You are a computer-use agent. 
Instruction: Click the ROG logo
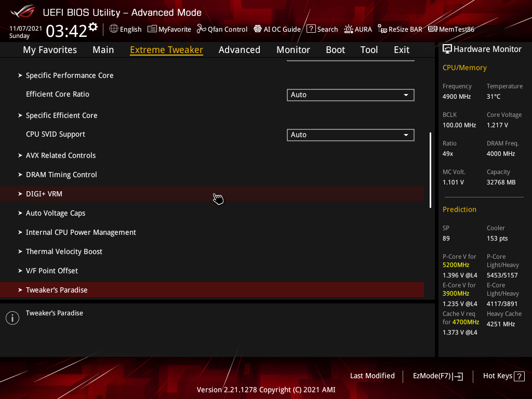(x=23, y=11)
